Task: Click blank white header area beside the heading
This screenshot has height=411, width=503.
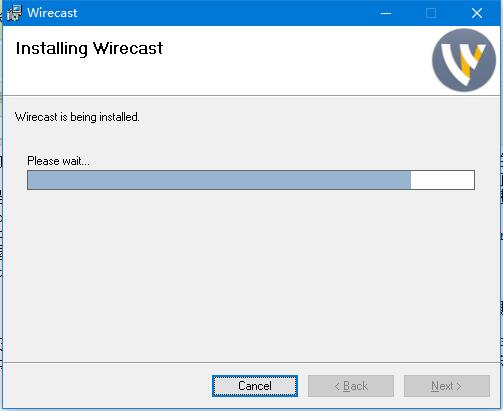Action: tap(293, 60)
